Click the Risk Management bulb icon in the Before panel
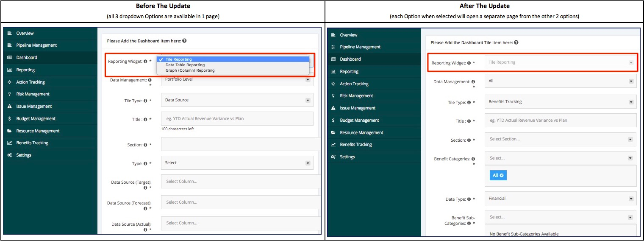 click(9, 94)
